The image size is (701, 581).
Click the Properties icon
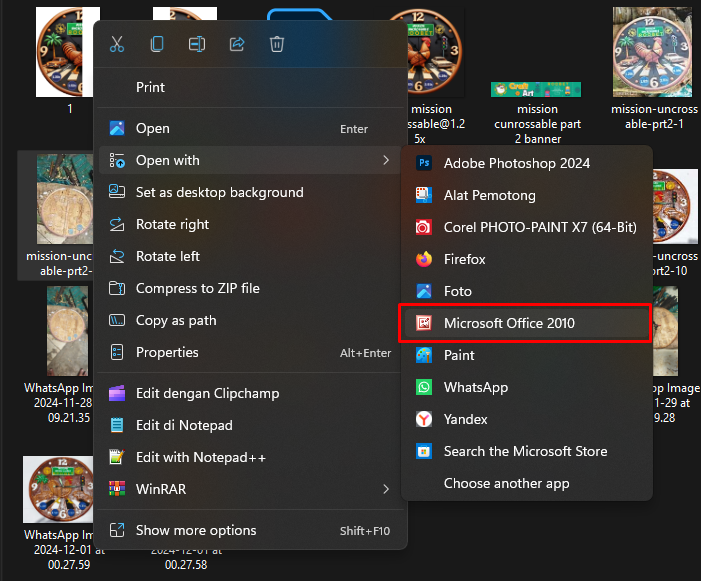pos(117,352)
